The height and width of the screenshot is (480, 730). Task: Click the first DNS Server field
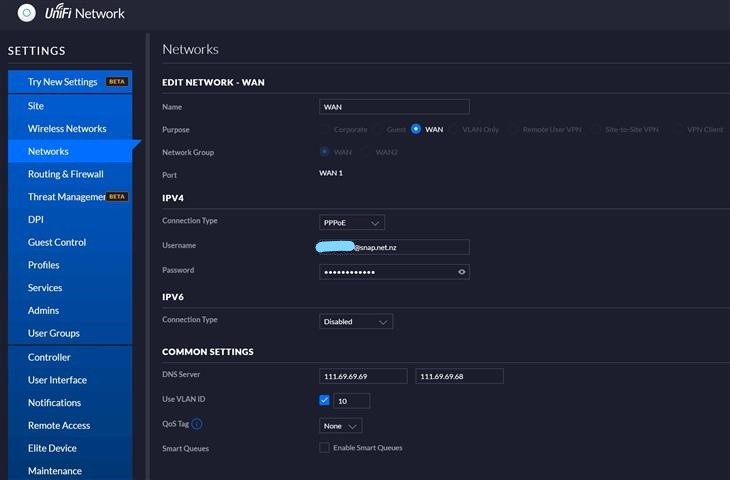[x=363, y=376]
